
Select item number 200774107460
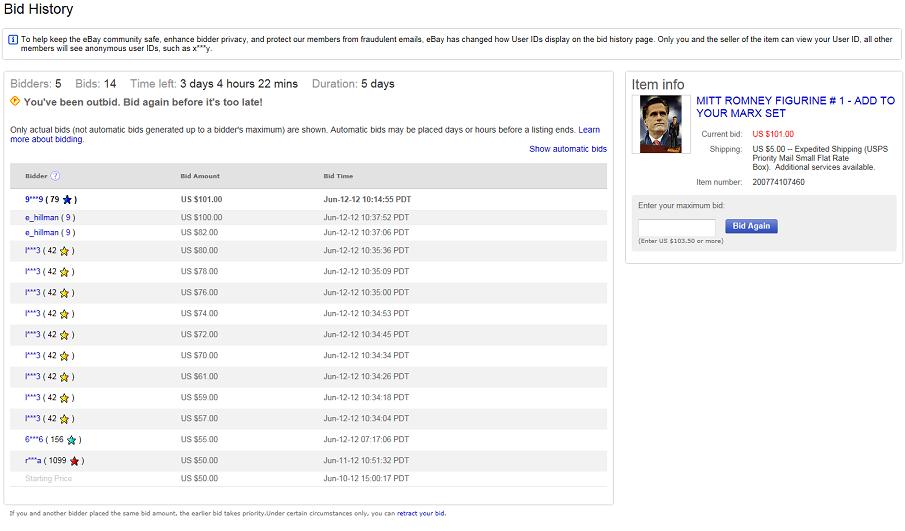pyautogui.click(x=778, y=182)
